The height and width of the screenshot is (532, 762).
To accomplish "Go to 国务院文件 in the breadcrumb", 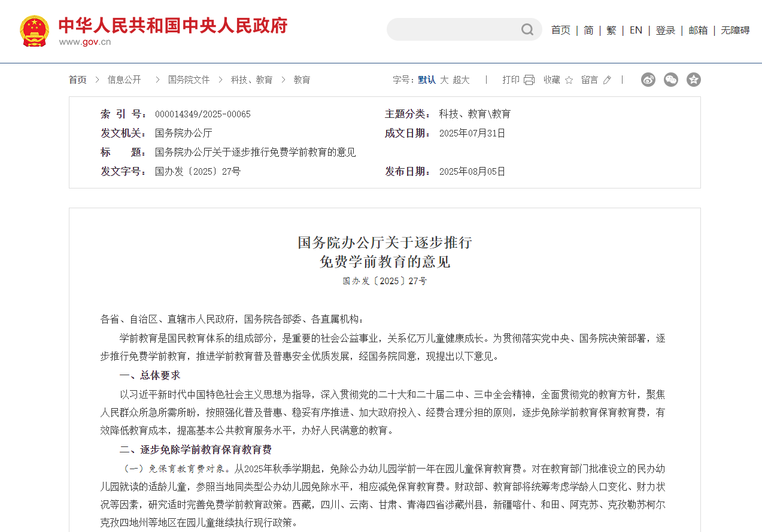I will click(x=189, y=80).
